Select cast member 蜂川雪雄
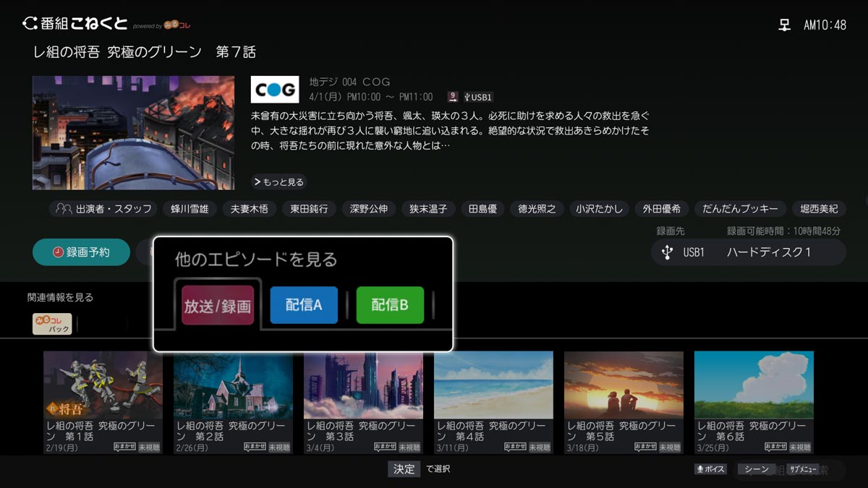This screenshot has height=488, width=868. 190,209
